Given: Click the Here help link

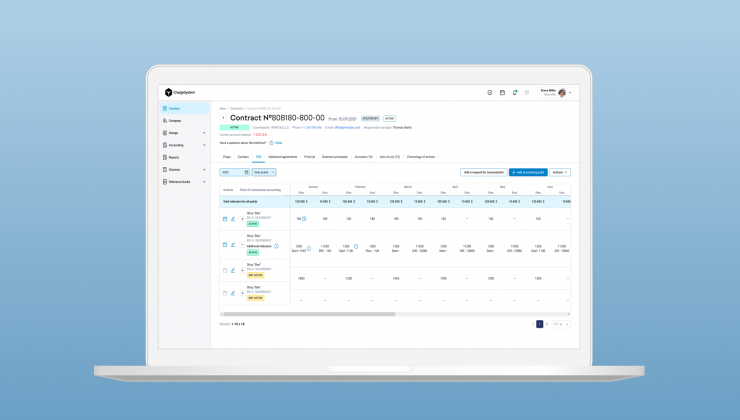Looking at the screenshot, I should pyautogui.click(x=278, y=143).
